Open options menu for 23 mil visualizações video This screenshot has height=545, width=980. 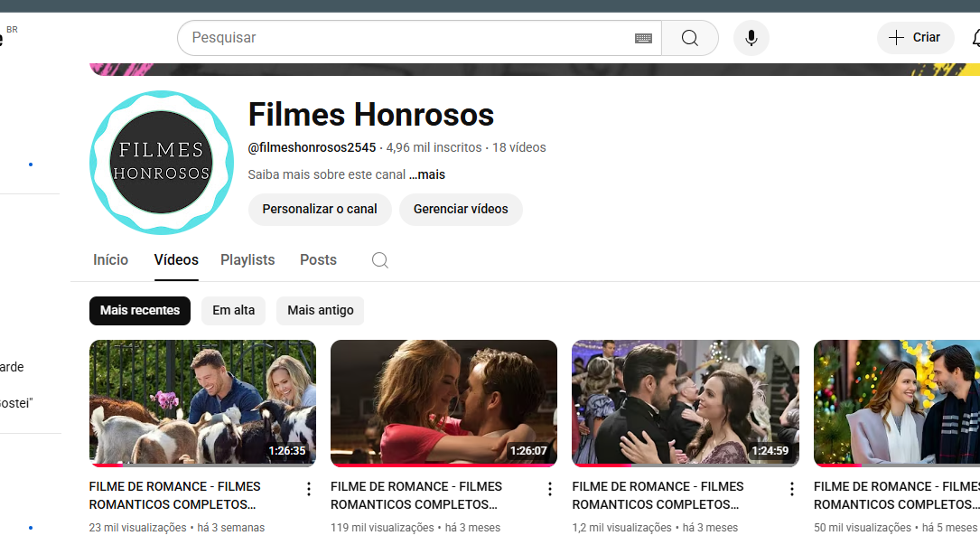[x=309, y=489]
